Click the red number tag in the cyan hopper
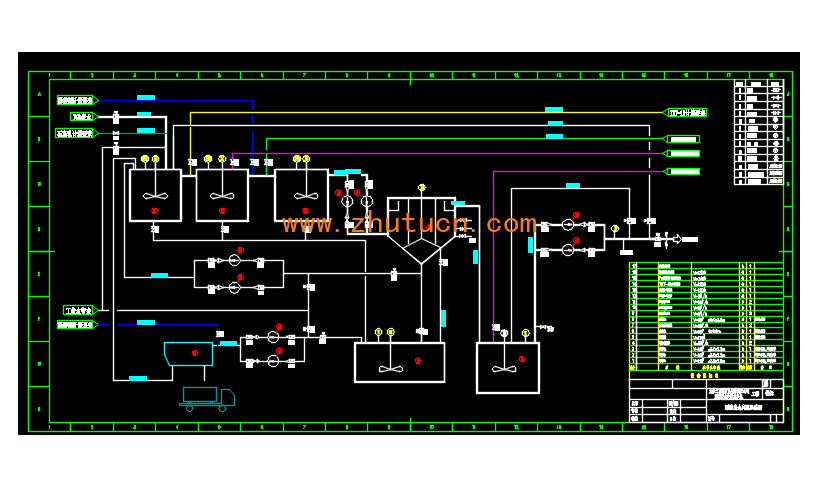 pos(195,353)
